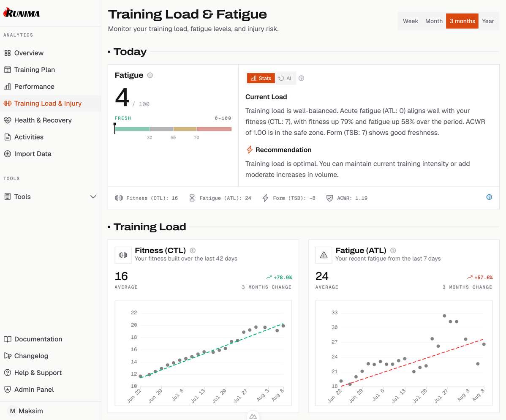
Task: Open the Admin Panel
Action: click(x=50, y=389)
